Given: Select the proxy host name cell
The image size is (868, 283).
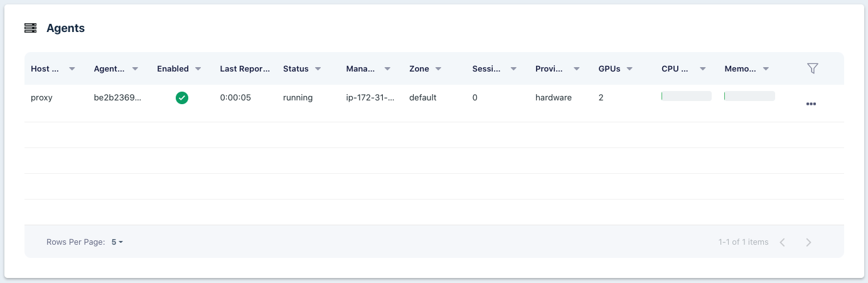Looking at the screenshot, I should (41, 98).
